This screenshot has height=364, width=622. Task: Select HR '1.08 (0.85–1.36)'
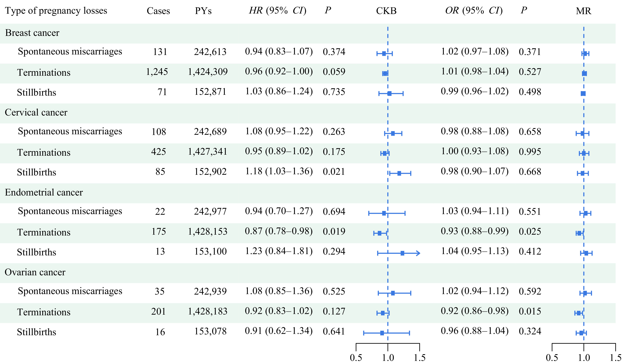279,291
